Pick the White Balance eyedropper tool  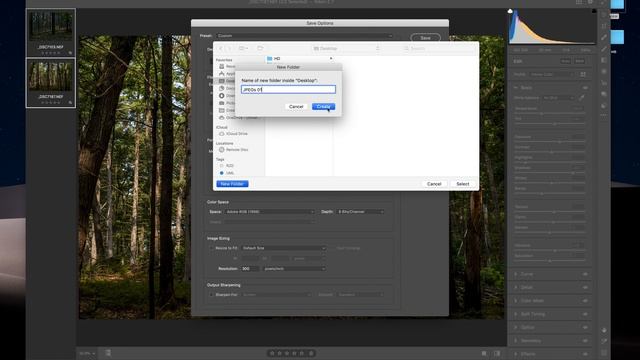click(582, 98)
